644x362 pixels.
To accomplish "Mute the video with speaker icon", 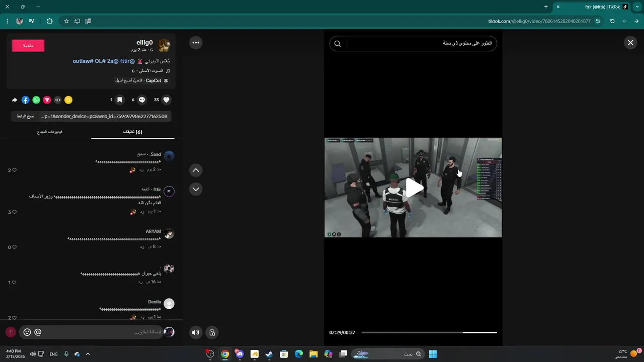I will click(x=196, y=332).
